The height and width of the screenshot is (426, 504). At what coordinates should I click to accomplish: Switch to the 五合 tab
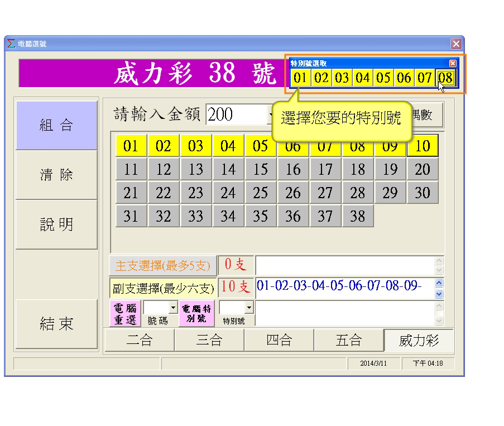tap(349, 340)
